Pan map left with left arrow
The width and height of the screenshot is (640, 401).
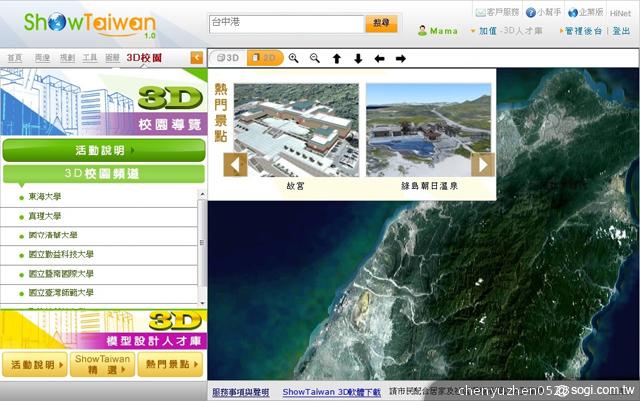point(379,59)
